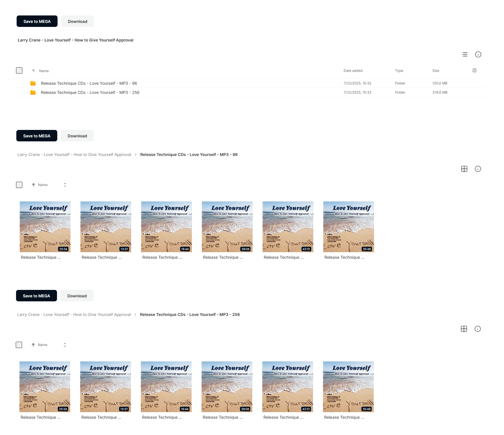
Task: Open 18:44 track thumbnail in MP3 - 96 view
Action: (166, 227)
